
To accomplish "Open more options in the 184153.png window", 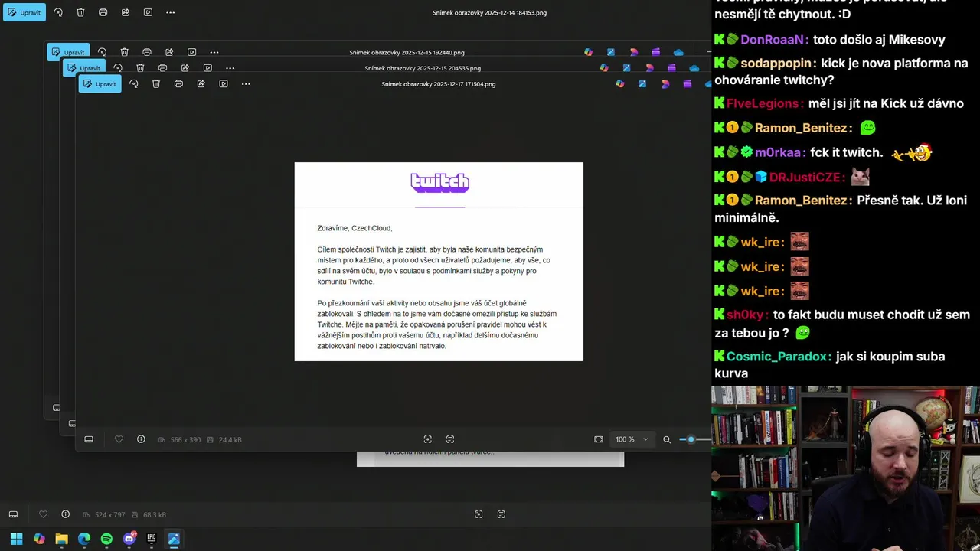I will 170,12.
